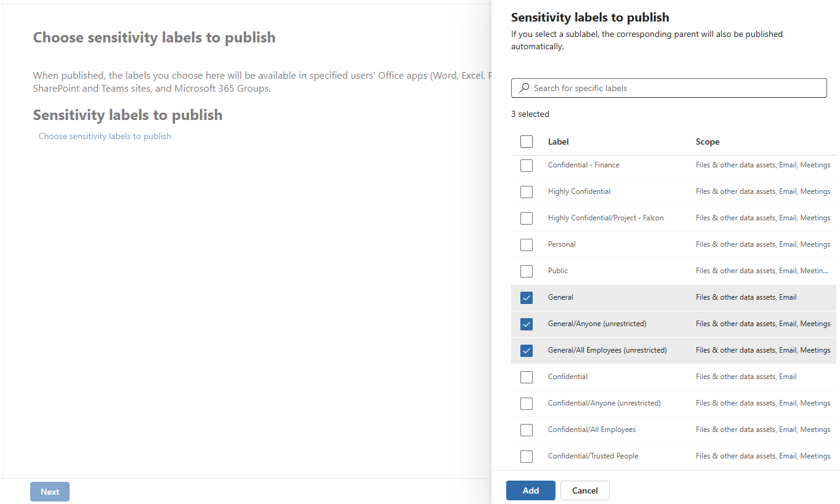Uncheck the General label checkbox
Image resolution: width=840 pixels, height=504 pixels.
[527, 297]
